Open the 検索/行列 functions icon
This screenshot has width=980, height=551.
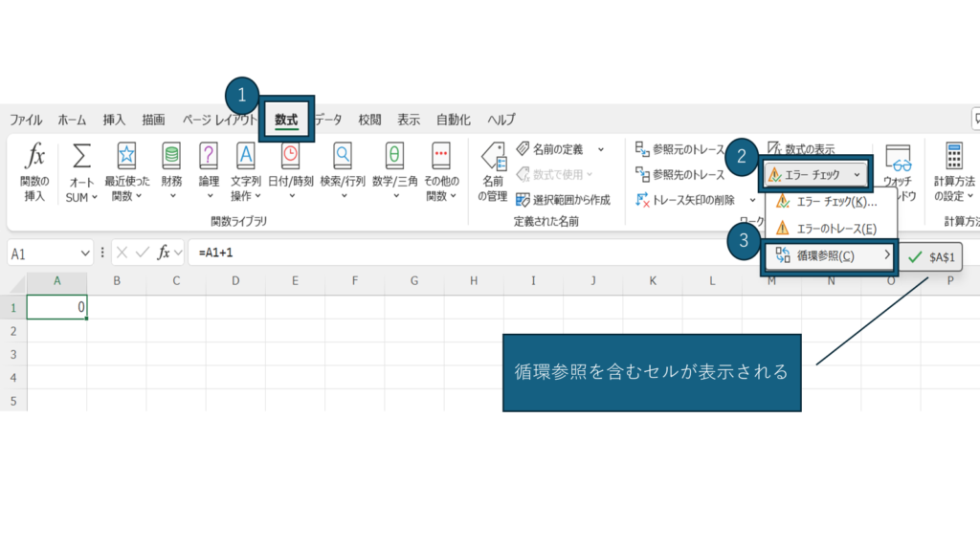(342, 156)
